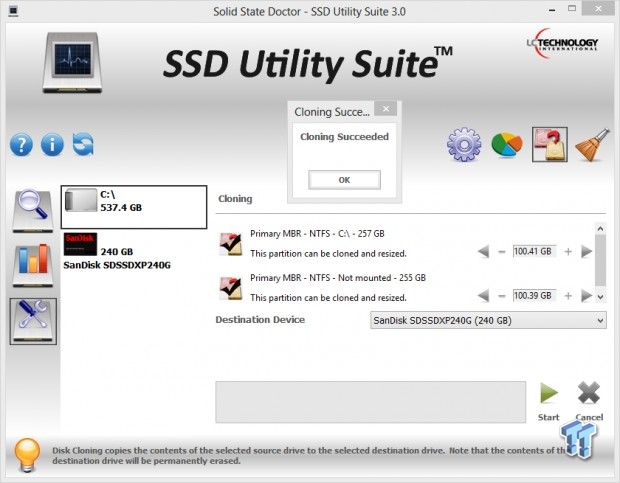Click minus for C:\ partition size
Image resolution: width=620 pixels, height=483 pixels.
[501, 252]
